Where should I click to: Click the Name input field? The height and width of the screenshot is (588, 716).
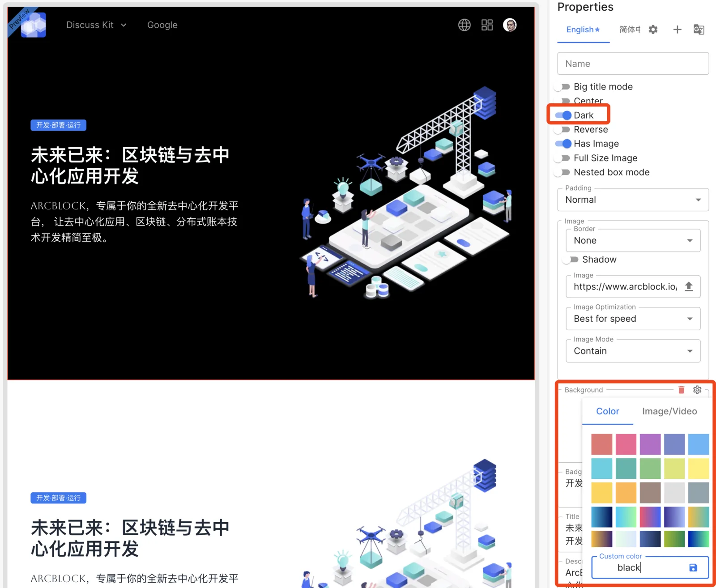[x=633, y=64]
